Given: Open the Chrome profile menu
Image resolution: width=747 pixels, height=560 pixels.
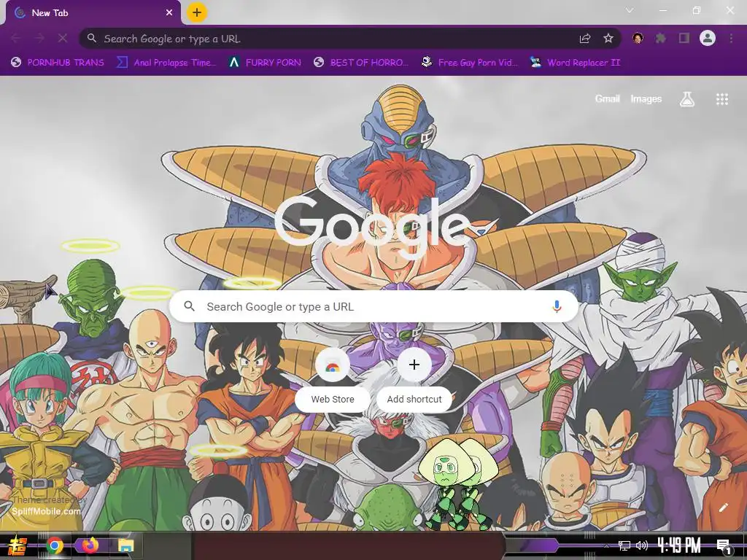Looking at the screenshot, I should pos(708,38).
